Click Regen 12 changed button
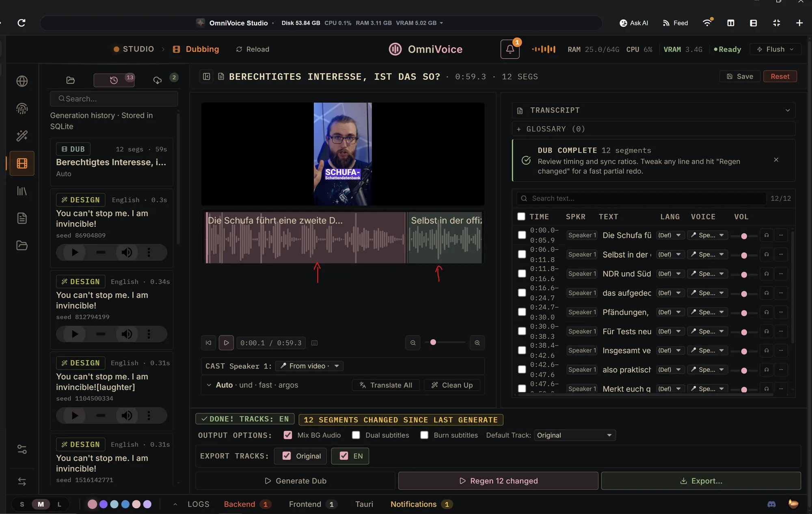This screenshot has width=812, height=514. click(x=498, y=481)
